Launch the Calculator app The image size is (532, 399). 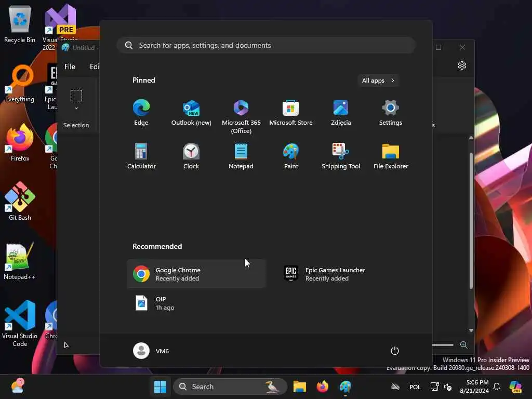click(141, 156)
